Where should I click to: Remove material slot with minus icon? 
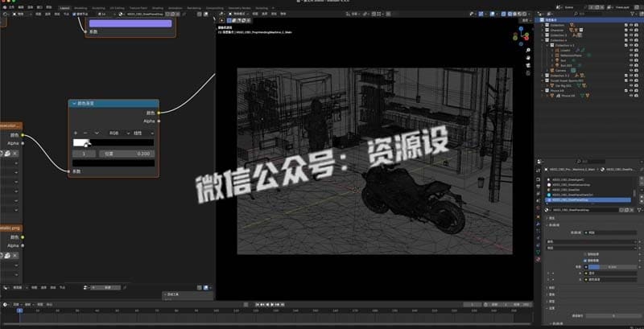click(642, 183)
